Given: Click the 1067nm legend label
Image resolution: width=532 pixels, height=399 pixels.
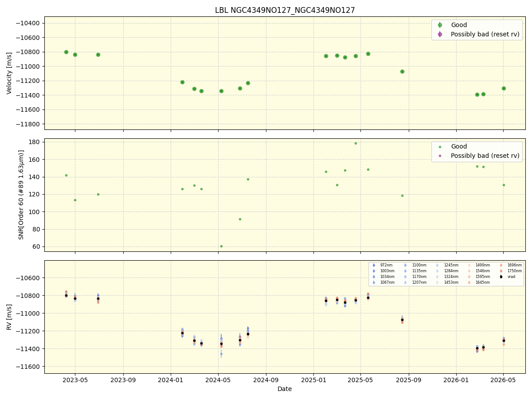Looking at the screenshot, I should pos(387,282).
